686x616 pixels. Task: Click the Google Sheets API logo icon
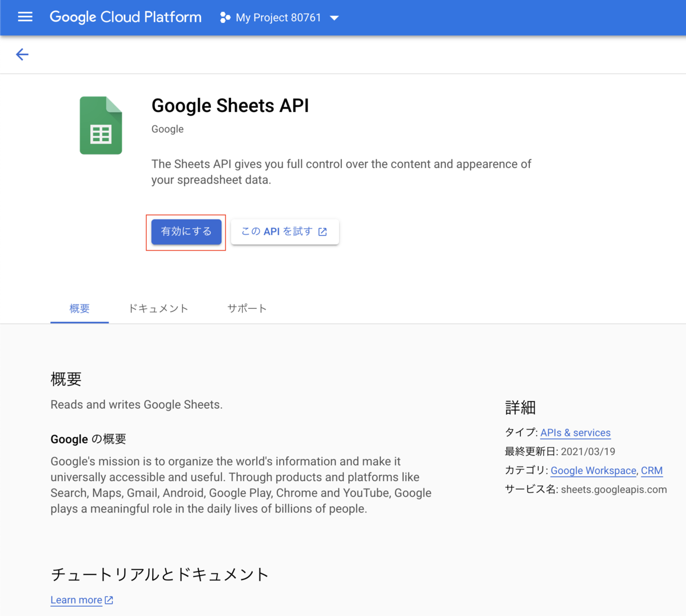pyautogui.click(x=101, y=125)
